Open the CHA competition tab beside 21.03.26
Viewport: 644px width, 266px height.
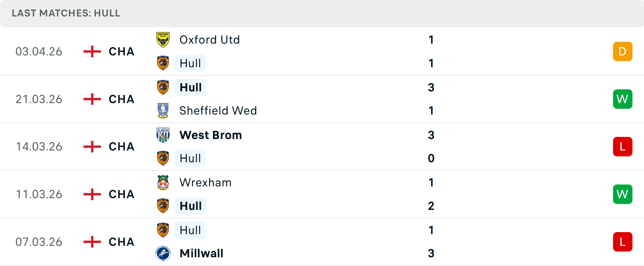click(121, 99)
